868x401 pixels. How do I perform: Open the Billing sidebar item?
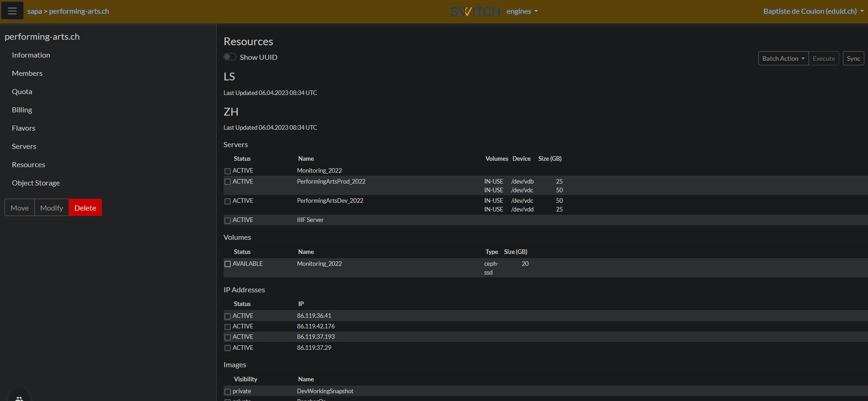point(22,110)
